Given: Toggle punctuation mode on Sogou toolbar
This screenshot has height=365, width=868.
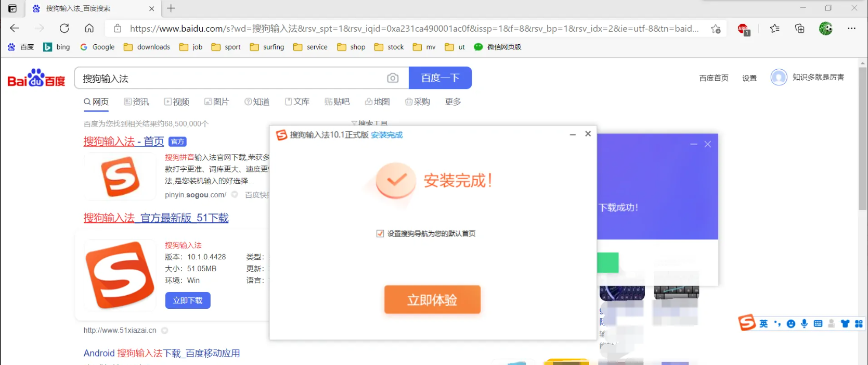Looking at the screenshot, I should [778, 324].
